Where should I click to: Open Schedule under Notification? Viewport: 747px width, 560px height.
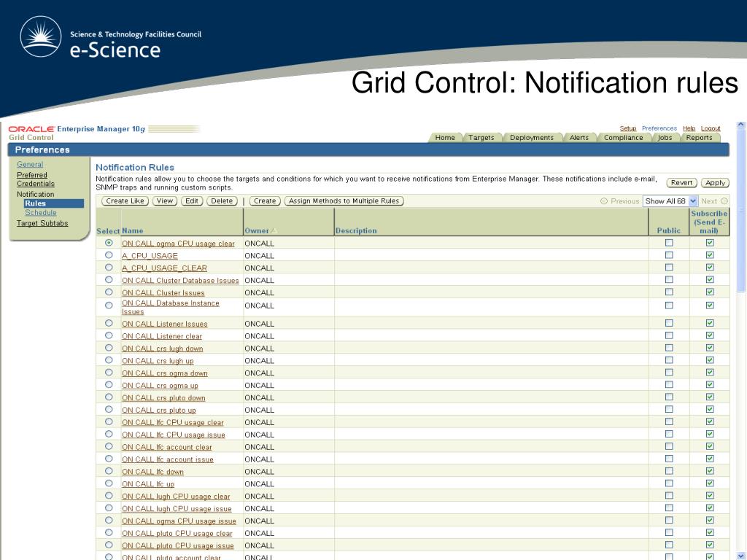coord(41,213)
